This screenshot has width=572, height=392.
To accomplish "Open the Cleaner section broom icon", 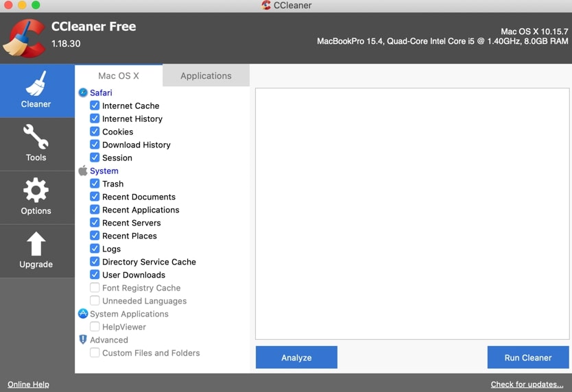I will point(36,84).
